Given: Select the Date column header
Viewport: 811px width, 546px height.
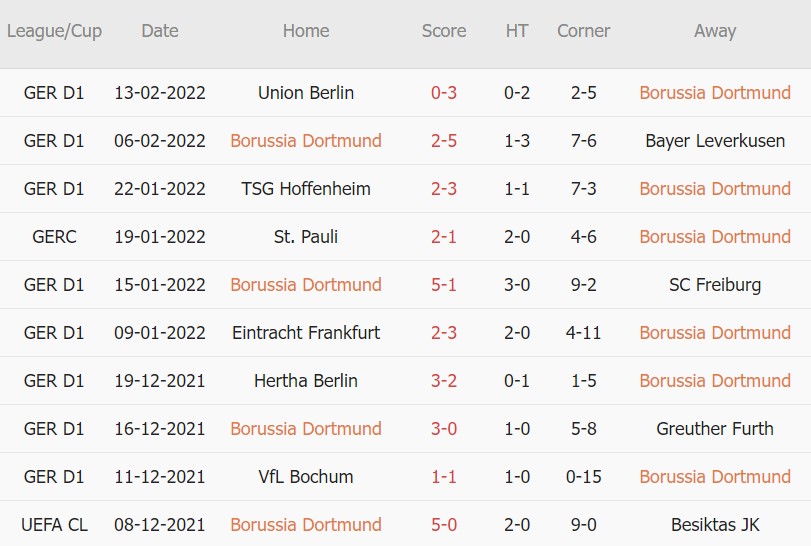Looking at the screenshot, I should pos(160,31).
